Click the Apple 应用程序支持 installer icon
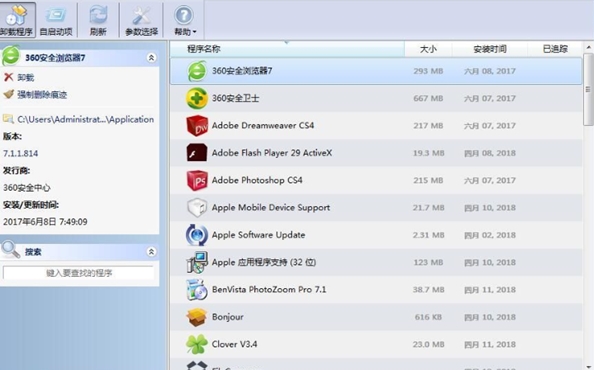 197,262
